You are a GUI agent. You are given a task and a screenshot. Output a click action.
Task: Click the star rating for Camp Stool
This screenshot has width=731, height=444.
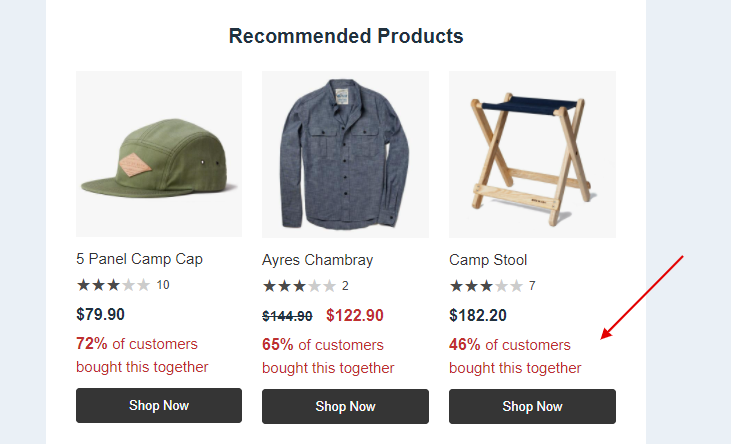pos(486,286)
